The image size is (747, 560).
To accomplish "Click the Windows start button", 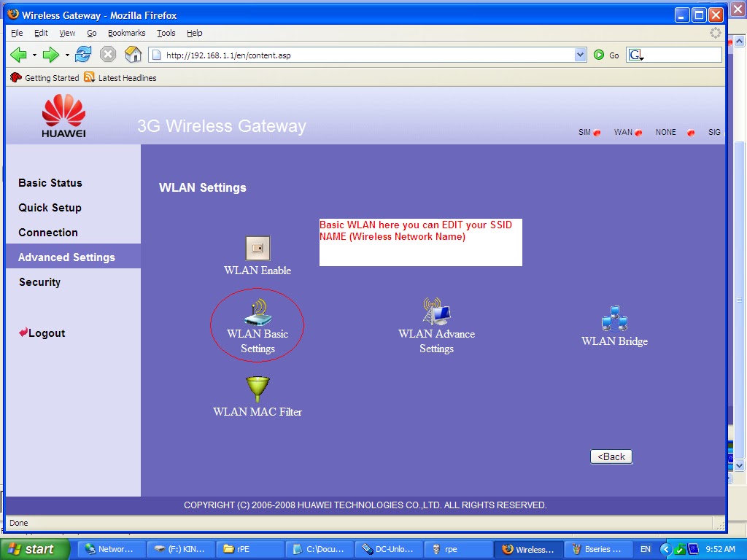I will click(34, 549).
